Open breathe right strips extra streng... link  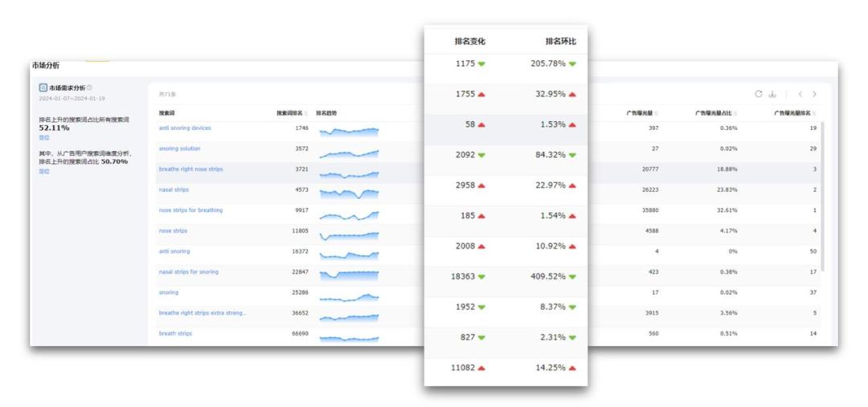(203, 313)
